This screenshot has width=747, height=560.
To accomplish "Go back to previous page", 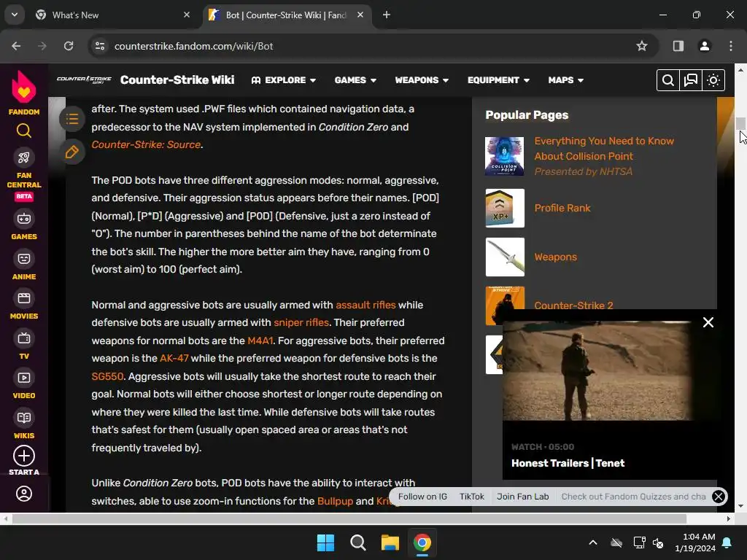I will coord(16,46).
